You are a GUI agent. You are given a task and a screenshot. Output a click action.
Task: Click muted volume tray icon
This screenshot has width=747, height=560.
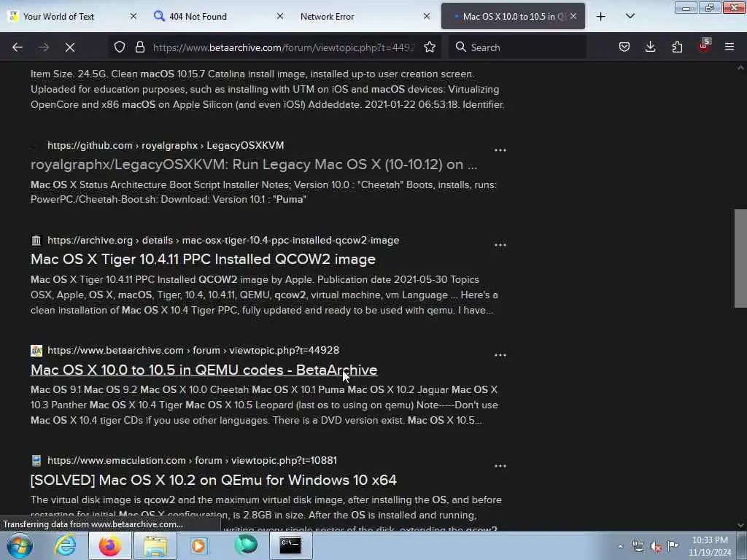tap(656, 547)
